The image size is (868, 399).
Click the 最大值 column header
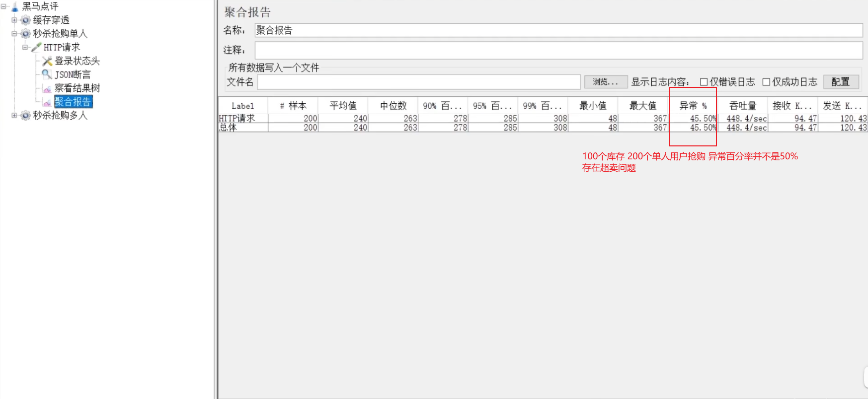point(643,106)
